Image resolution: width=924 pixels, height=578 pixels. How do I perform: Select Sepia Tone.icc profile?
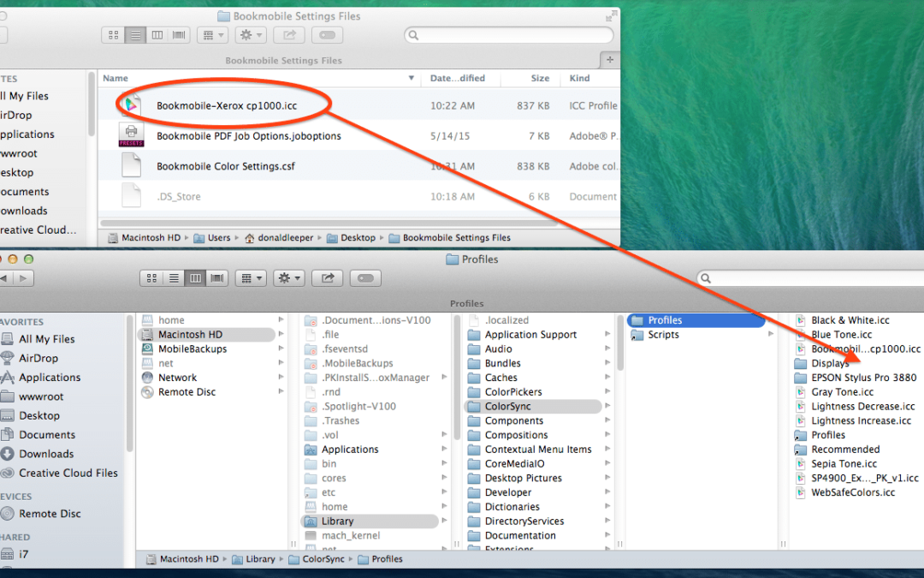[x=844, y=463]
